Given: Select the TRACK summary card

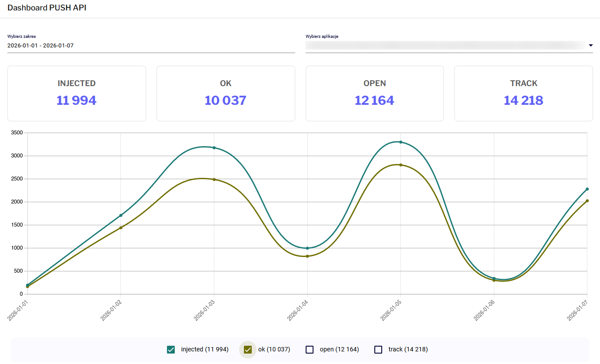Looking at the screenshot, I should 523,94.
